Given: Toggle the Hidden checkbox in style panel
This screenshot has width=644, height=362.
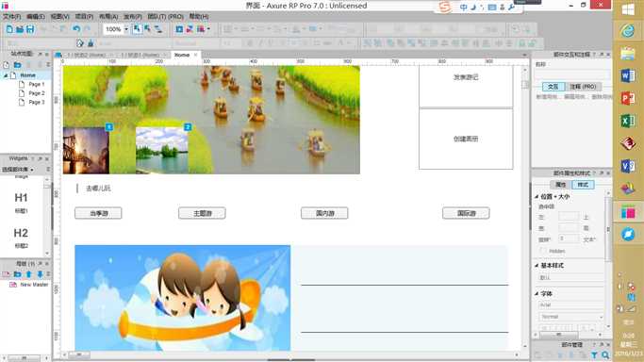Looking at the screenshot, I should (x=543, y=251).
